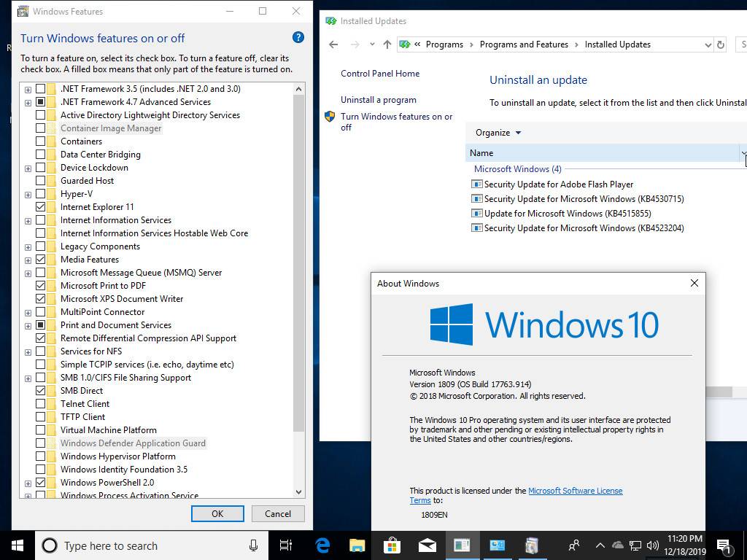The height and width of the screenshot is (560, 747).
Task: Click the features list scroll down arrow
Action: coord(298,492)
